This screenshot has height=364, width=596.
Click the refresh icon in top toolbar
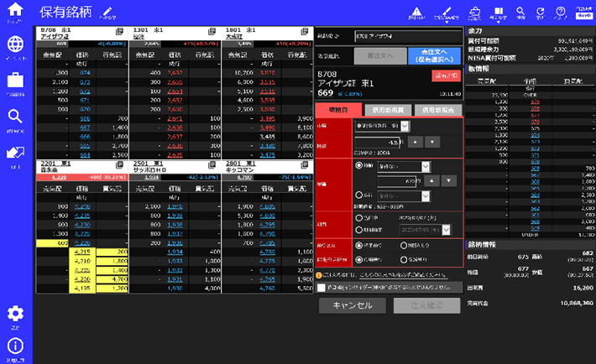[x=540, y=12]
